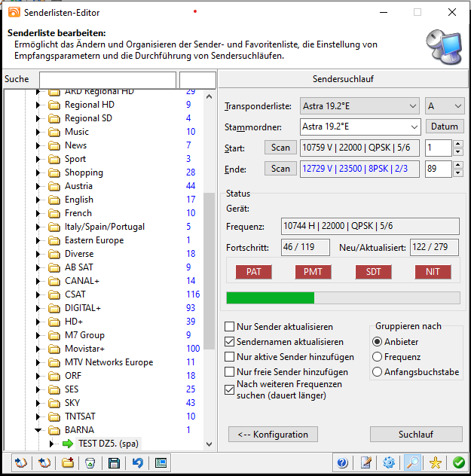
Task: Uncheck 'Sendernamen aktualisieren' checkbox
Action: (230, 342)
